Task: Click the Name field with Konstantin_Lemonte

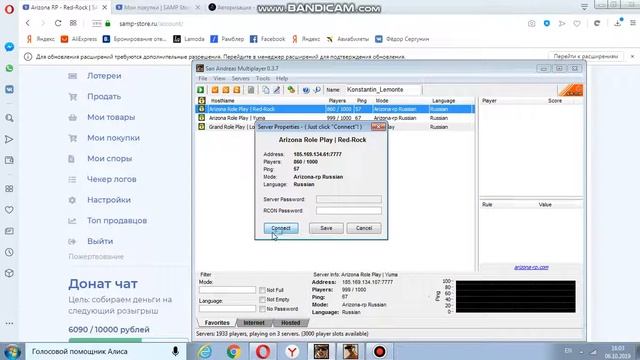Action: (x=382, y=90)
